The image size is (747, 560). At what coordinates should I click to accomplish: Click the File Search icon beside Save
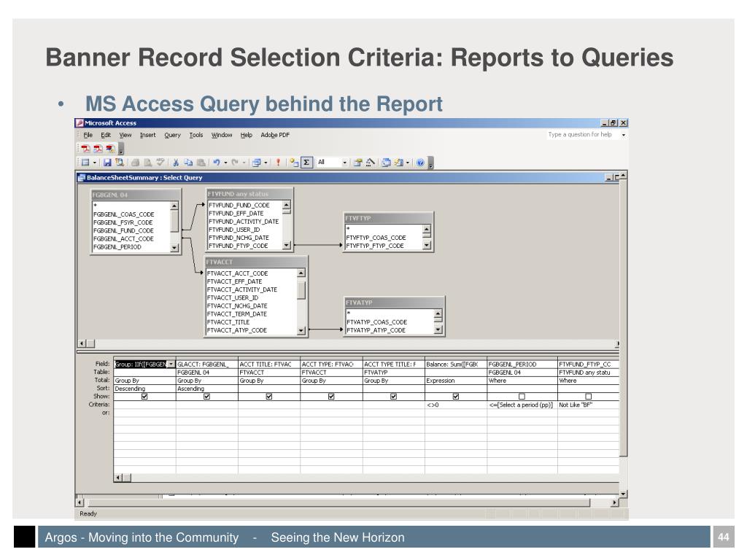pos(120,163)
